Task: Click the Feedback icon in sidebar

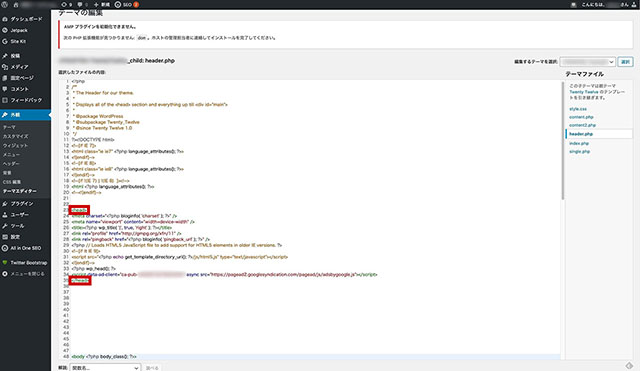Action: 5,100
